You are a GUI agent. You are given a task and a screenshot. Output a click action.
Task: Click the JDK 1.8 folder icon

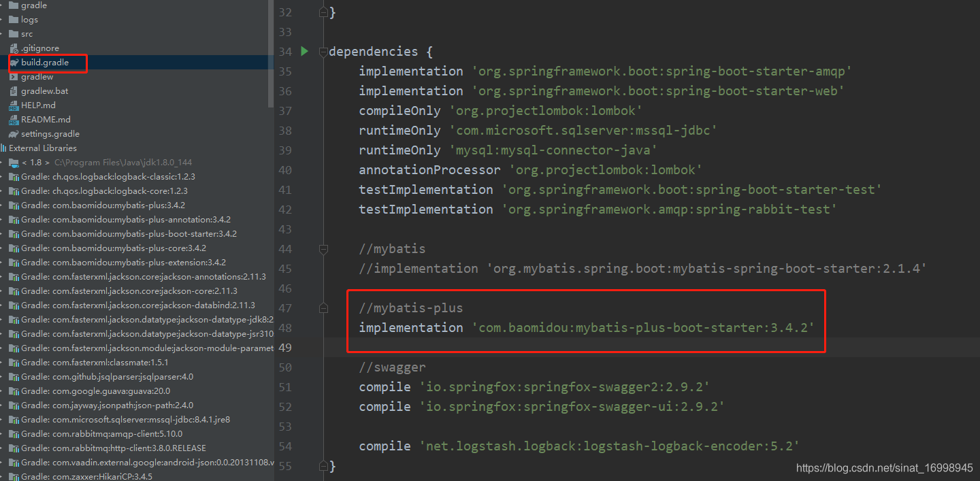pos(14,163)
